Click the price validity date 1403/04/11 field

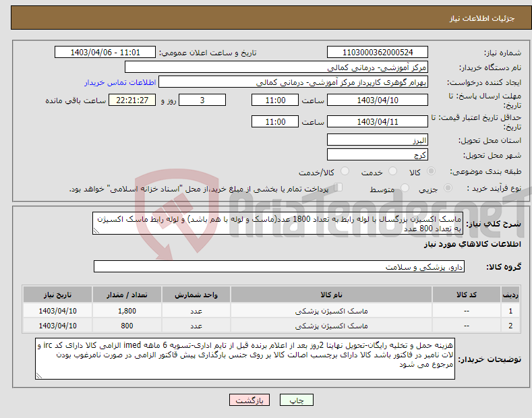coord(378,121)
